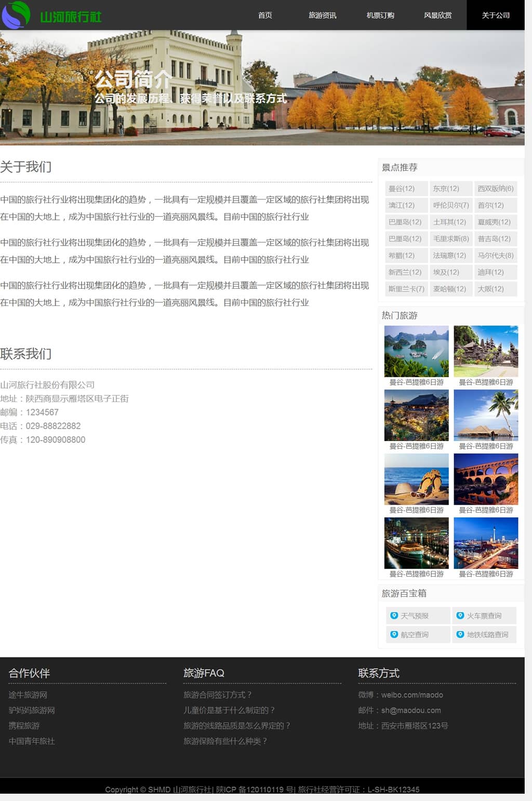
Task: Select the 风景欣赏 navigation item
Action: coord(437,15)
